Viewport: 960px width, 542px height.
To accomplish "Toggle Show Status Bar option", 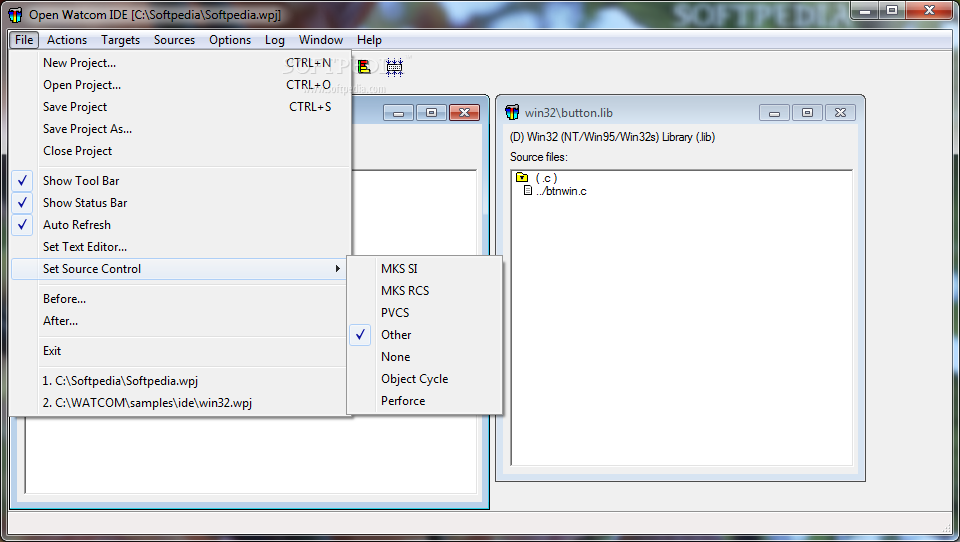I will 181,203.
